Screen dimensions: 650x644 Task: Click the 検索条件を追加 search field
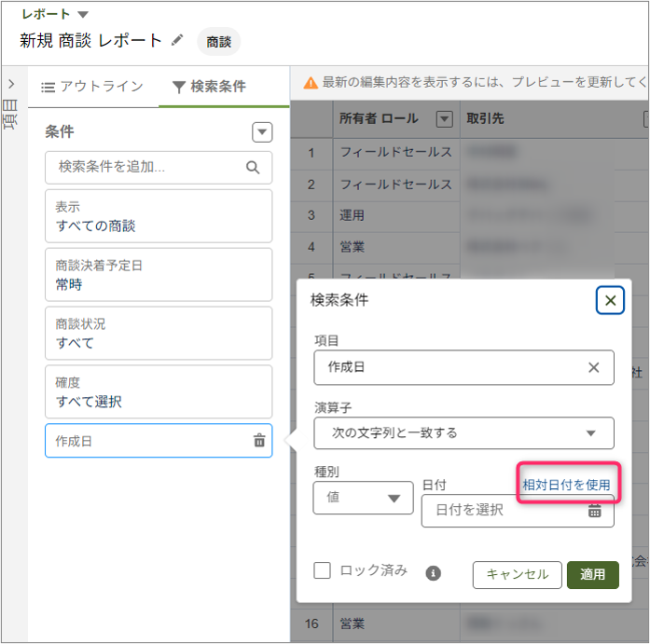(149, 168)
